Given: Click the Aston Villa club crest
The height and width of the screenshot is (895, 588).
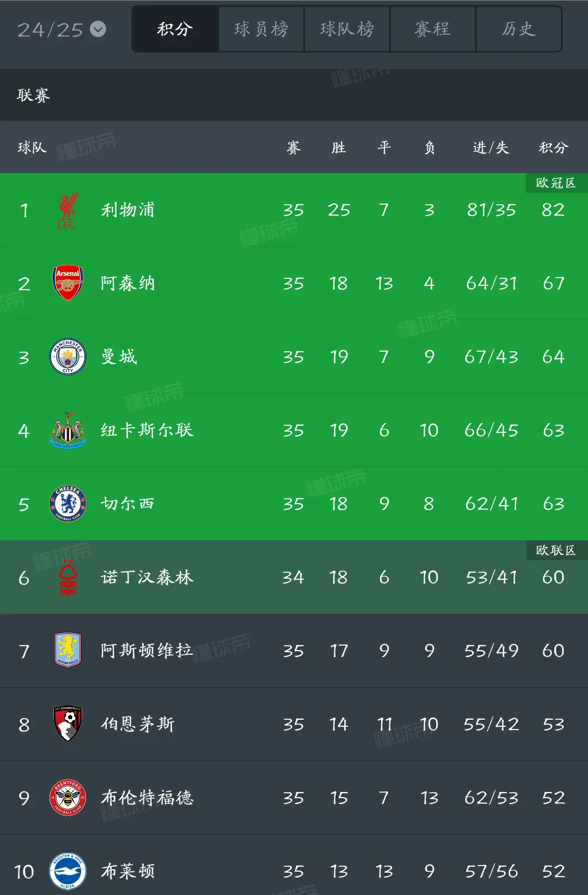Looking at the screenshot, I should coord(68,651).
